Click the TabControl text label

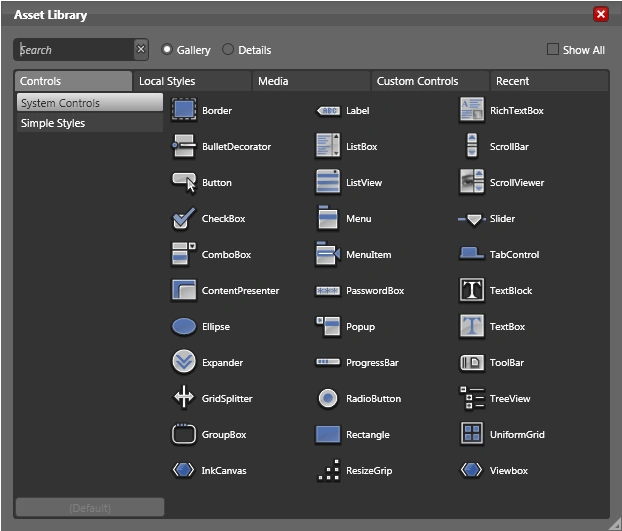(514, 255)
